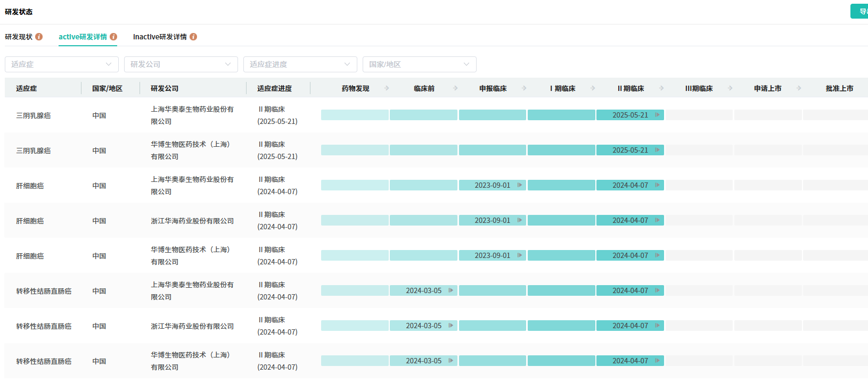Switch to the 研发现状 tab
This screenshot has height=383, width=868.
pyautogui.click(x=19, y=37)
